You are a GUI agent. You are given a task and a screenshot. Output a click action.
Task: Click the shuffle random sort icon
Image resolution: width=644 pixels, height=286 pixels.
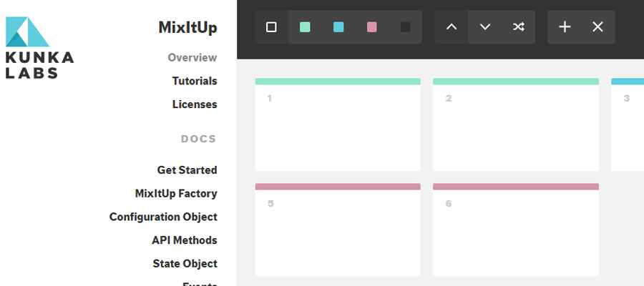click(518, 27)
